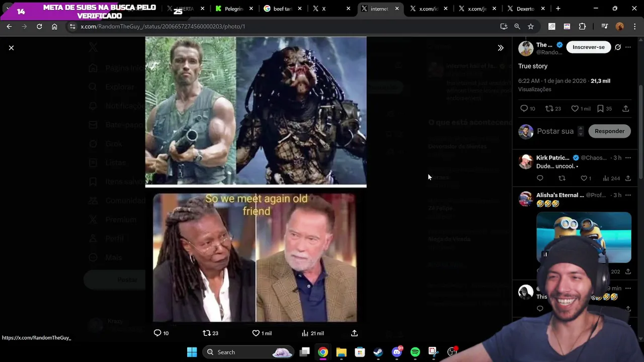Click the Responder button
Image resolution: width=644 pixels, height=362 pixels.
[x=609, y=131]
